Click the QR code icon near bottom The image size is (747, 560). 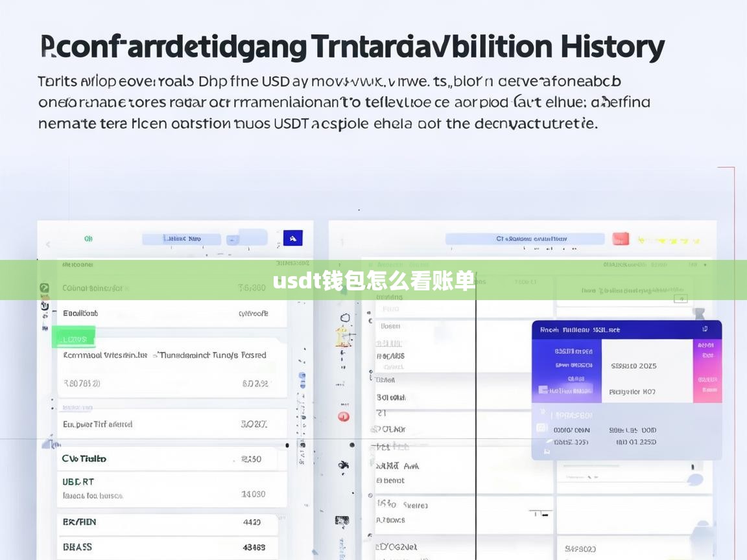click(342, 520)
